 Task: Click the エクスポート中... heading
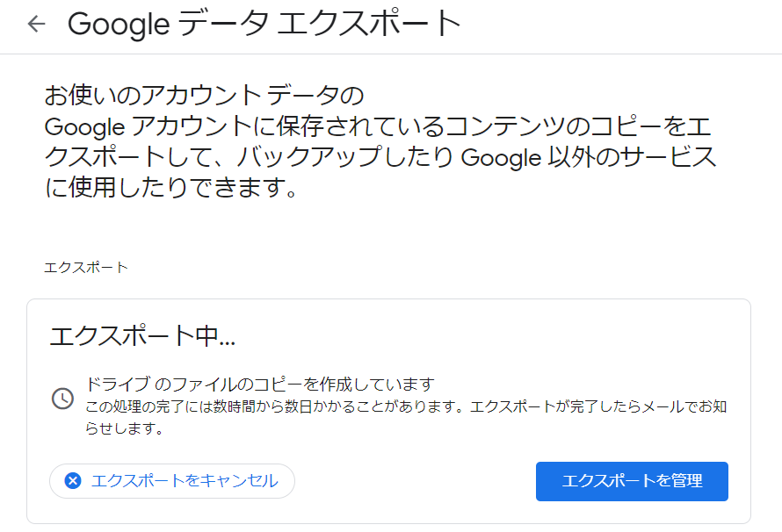tap(142, 336)
